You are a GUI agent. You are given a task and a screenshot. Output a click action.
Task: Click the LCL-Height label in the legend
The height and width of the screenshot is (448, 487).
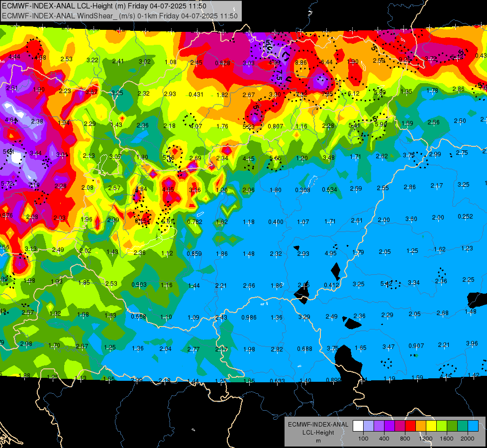tap(318, 433)
